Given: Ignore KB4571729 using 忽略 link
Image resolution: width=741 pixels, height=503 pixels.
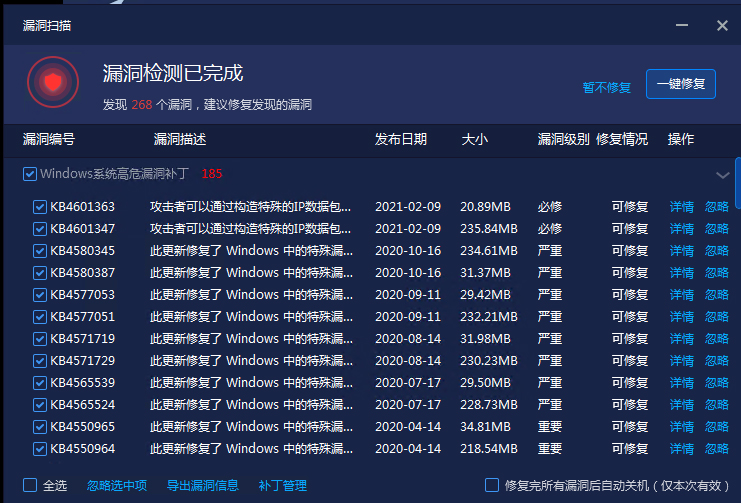Looking at the screenshot, I should [x=717, y=361].
